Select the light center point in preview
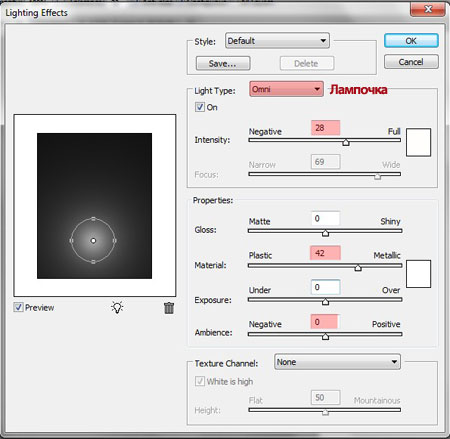Viewport: 450px width, 439px height. pyautogui.click(x=93, y=240)
